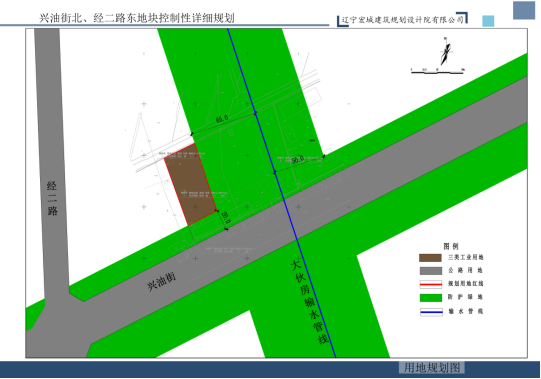
Task: Click the 图例 legend heading
Action: tap(451, 246)
